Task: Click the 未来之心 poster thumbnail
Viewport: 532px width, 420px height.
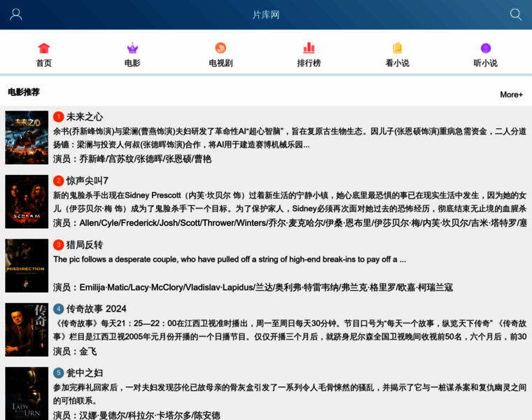Action: tap(27, 138)
